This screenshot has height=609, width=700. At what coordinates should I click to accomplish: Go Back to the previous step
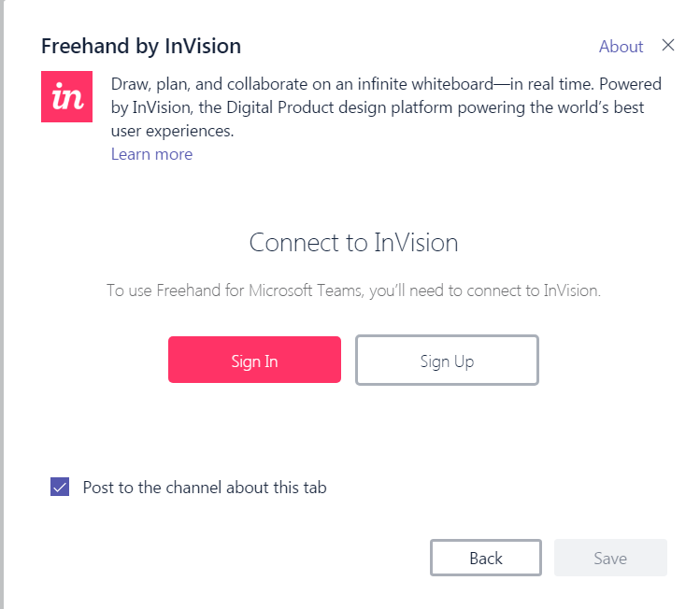[x=485, y=558]
